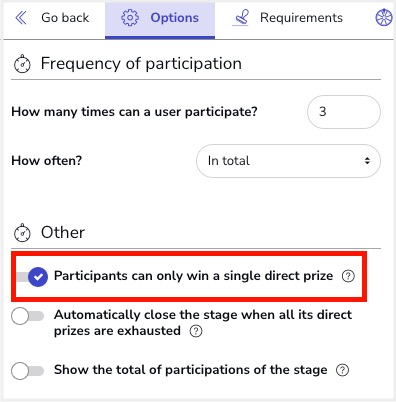Click Show the total of participations label

[x=191, y=370]
